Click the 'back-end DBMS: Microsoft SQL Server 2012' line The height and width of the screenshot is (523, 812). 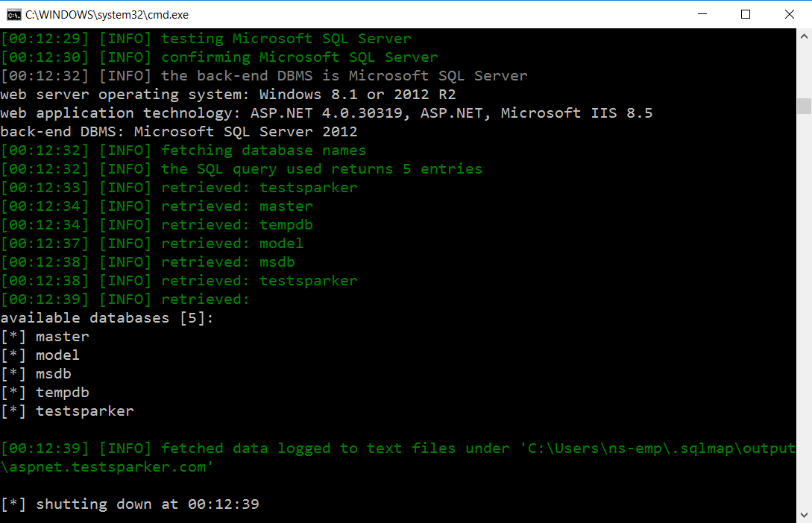(179, 132)
